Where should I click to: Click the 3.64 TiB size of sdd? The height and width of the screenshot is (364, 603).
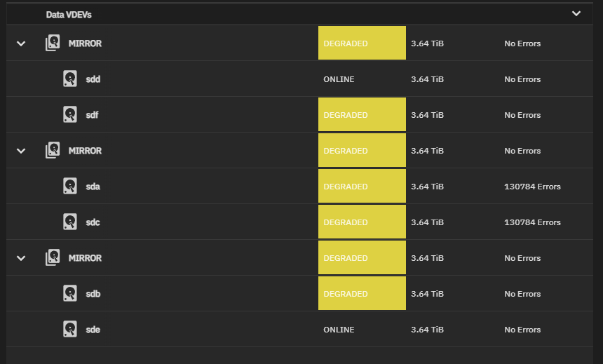[427, 79]
